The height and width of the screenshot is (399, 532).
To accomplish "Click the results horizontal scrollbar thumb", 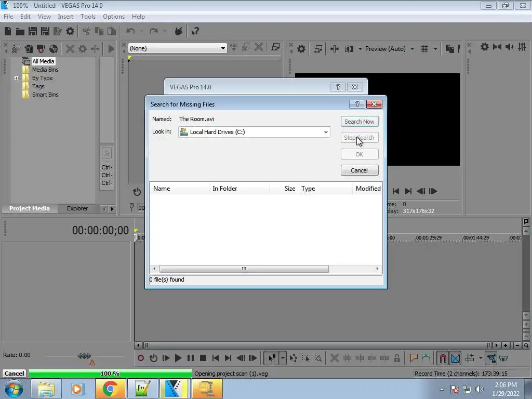I will click(244, 269).
